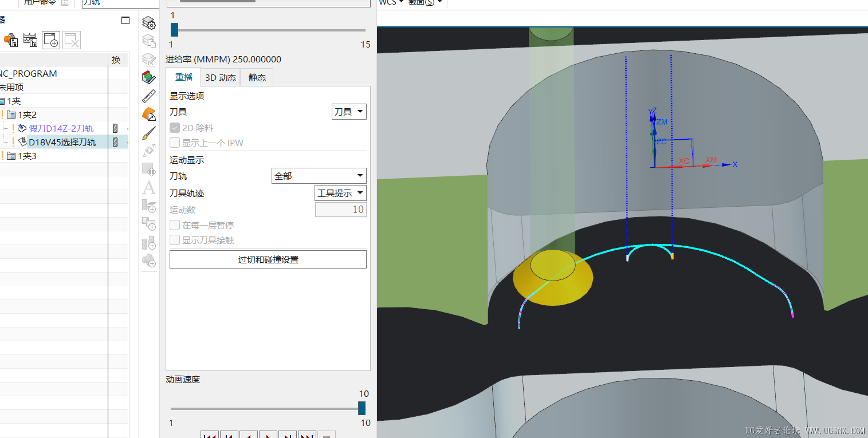Image resolution: width=868 pixels, height=438 pixels.
Task: Click the 动画速度 slider handle
Action: coord(362,408)
